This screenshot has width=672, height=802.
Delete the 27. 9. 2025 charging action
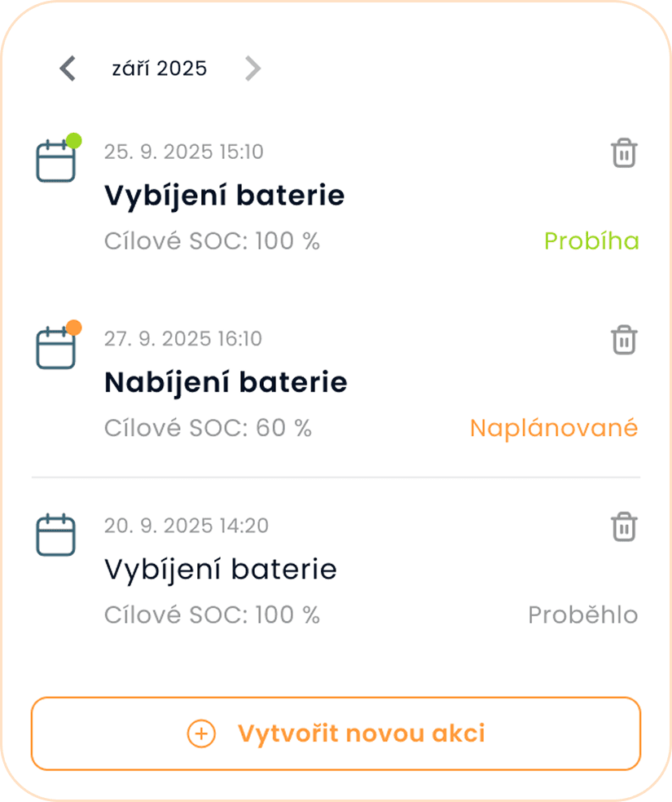pos(624,340)
